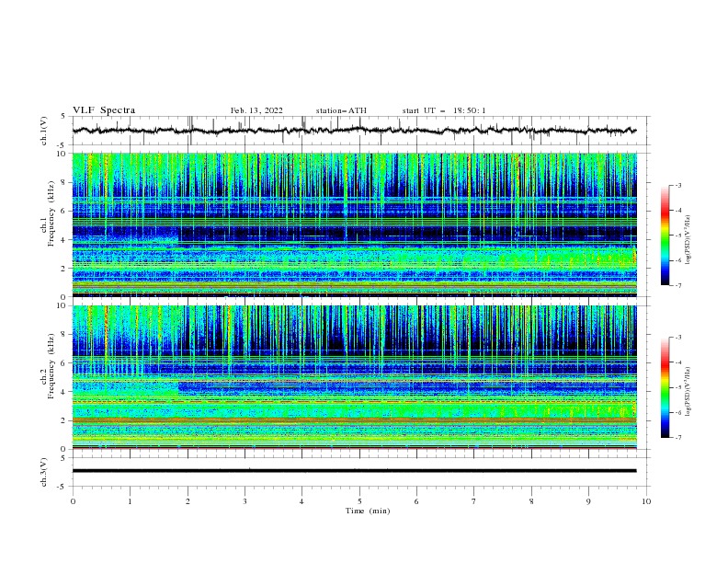The image size is (728, 563).
Task: Click the "-5" tick label on ch.3(V) axis
Action: tap(63, 487)
